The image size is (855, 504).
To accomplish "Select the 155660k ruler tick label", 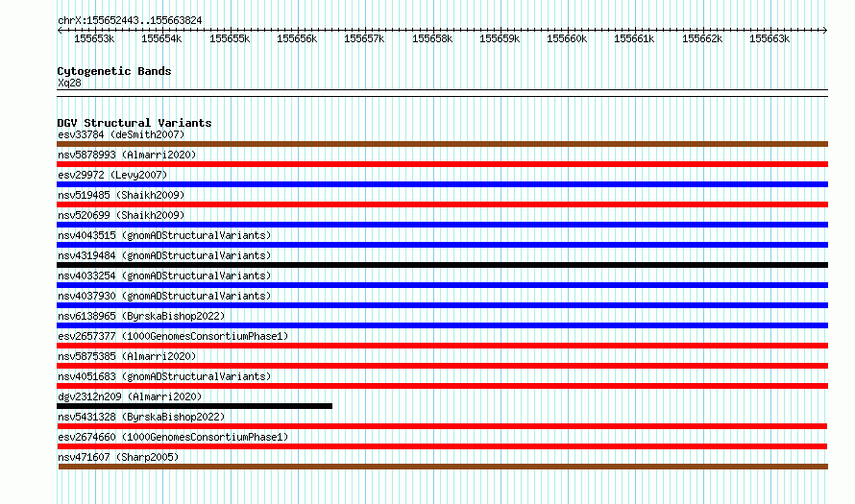I will tap(567, 38).
